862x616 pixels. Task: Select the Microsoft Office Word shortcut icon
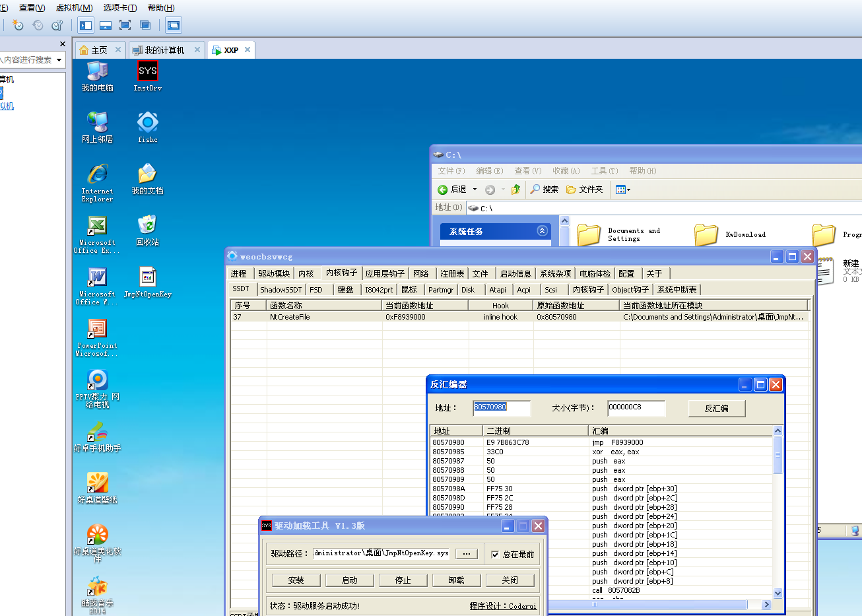coord(97,286)
